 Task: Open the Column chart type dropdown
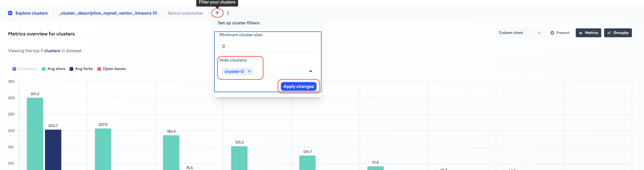[x=520, y=33]
